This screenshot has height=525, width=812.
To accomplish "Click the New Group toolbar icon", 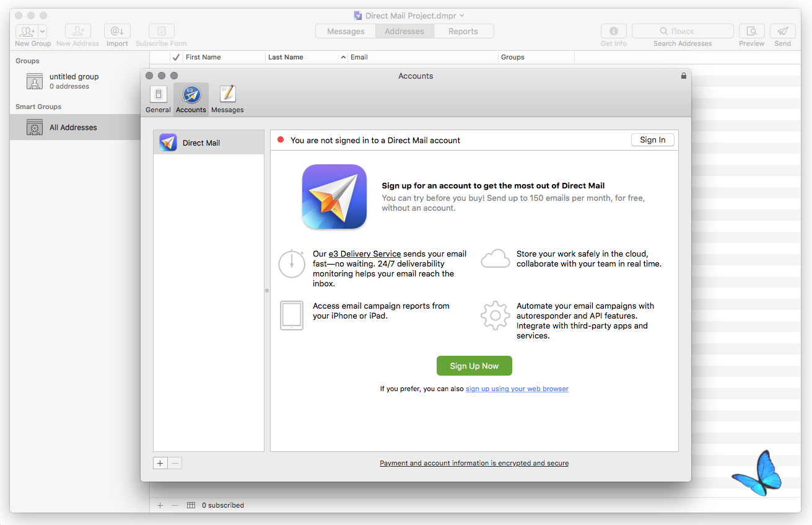I will 27,31.
